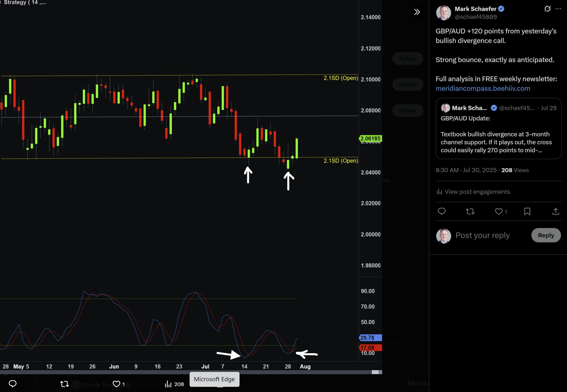
Task: Click the views bar chart icon showing 208
Action: [168, 384]
